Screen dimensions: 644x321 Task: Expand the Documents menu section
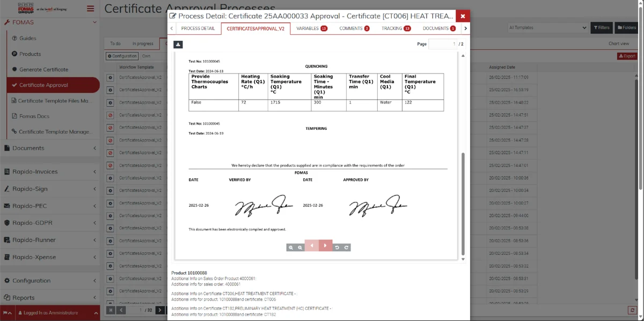pos(50,148)
